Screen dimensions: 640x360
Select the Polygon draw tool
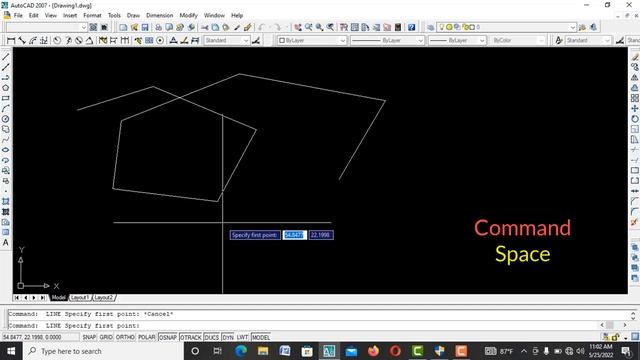pyautogui.click(x=6, y=88)
